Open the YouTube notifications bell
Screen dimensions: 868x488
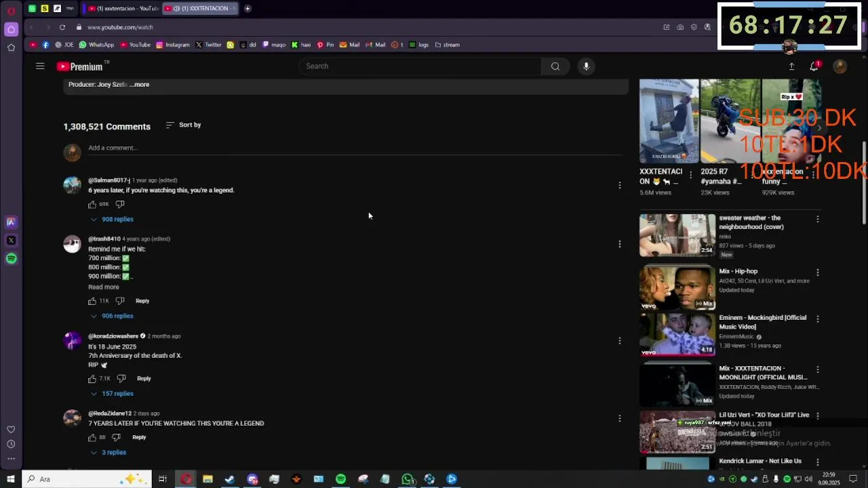tap(814, 66)
